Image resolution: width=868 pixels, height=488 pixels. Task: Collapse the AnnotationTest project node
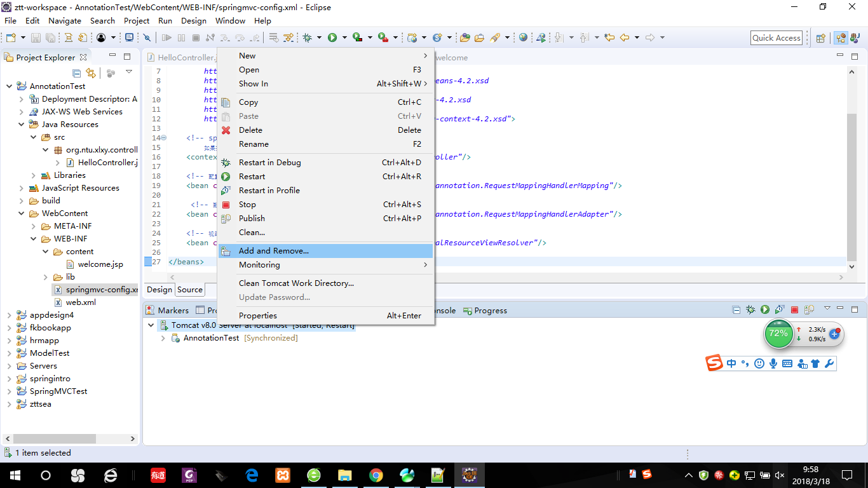pyautogui.click(x=10, y=86)
